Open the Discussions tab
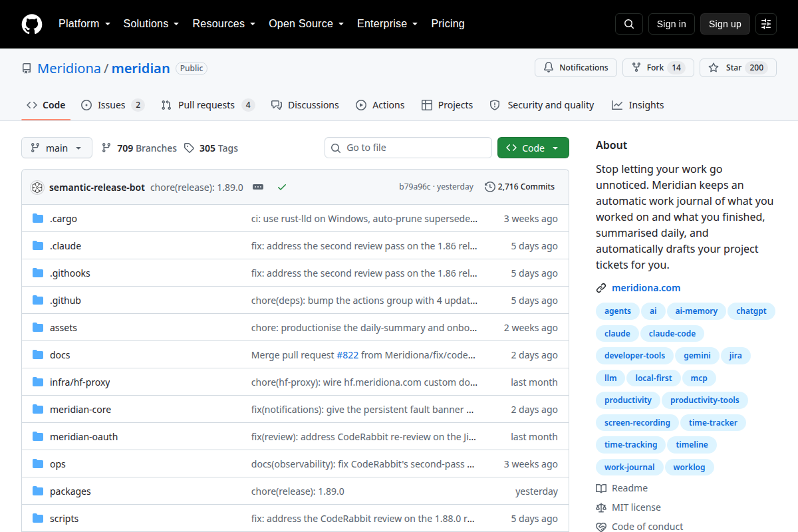Screen dimensions: 798x532 (x=305, y=105)
